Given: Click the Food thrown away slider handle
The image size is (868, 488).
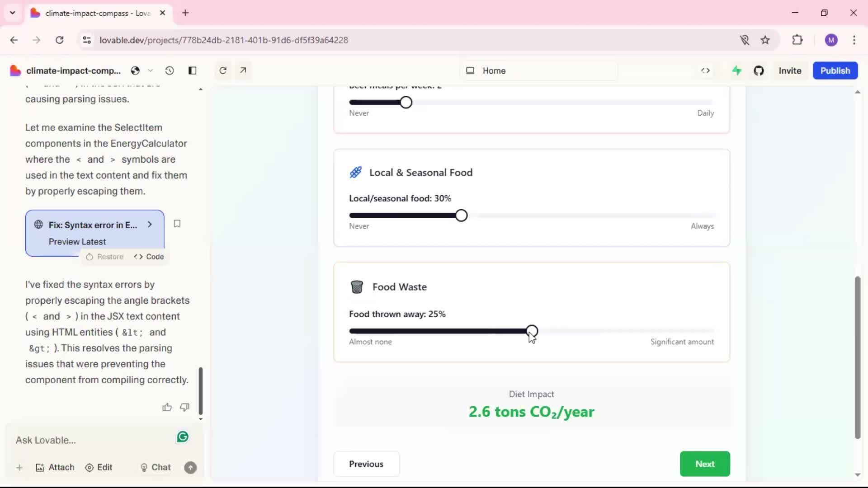Looking at the screenshot, I should click(532, 331).
